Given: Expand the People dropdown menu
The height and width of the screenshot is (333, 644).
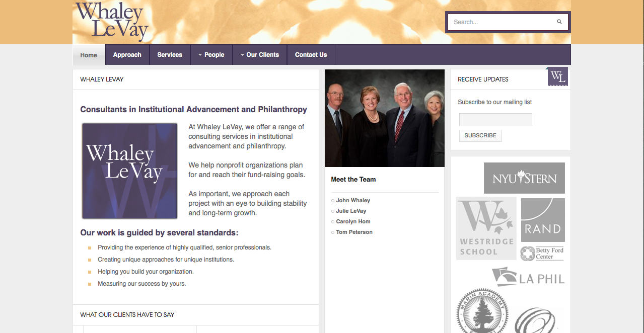Looking at the screenshot, I should pyautogui.click(x=211, y=55).
